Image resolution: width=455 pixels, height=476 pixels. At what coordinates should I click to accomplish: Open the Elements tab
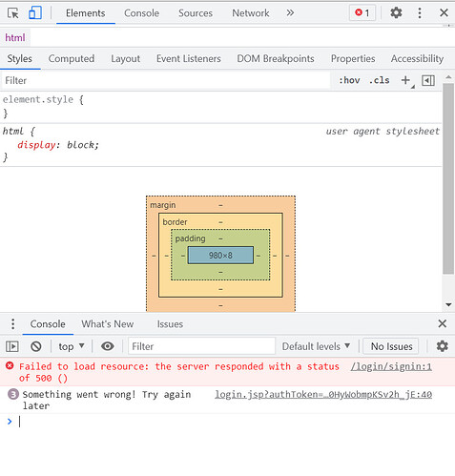(86, 13)
